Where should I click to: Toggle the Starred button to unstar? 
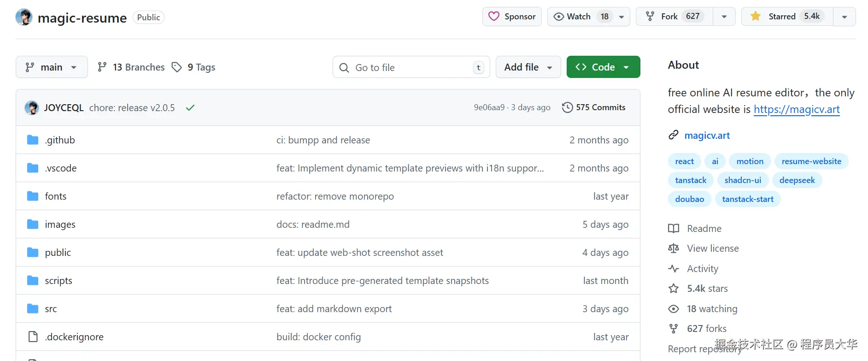(x=787, y=17)
